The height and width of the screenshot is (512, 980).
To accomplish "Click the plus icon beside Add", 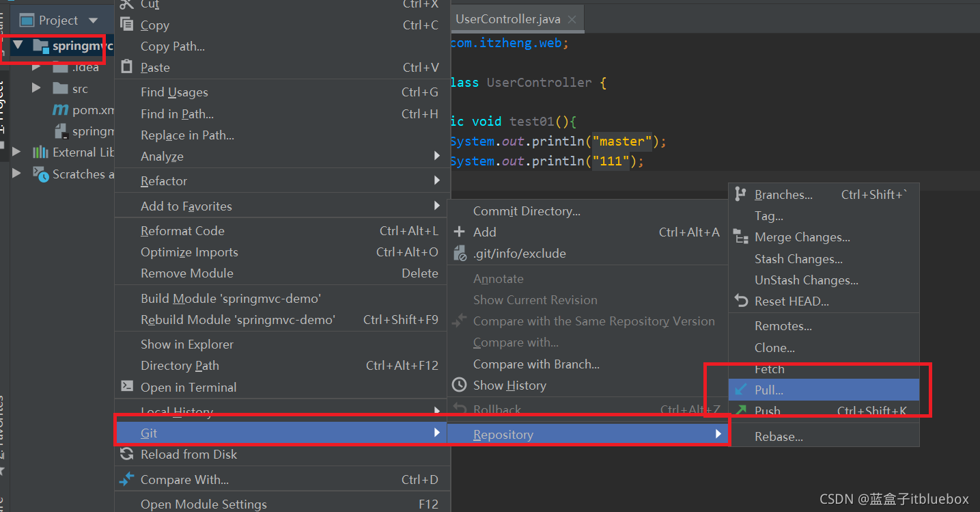I will [460, 232].
